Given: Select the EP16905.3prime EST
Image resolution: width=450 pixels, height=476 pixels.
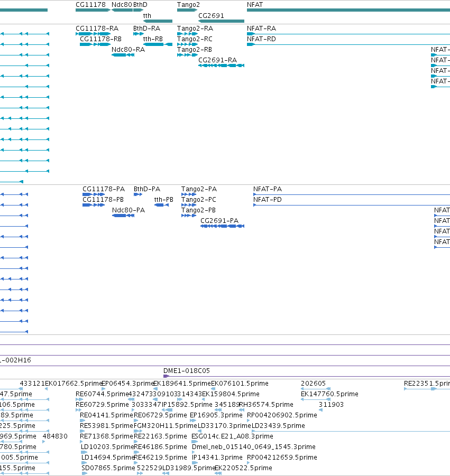Looking at the screenshot, I should click(x=193, y=421).
